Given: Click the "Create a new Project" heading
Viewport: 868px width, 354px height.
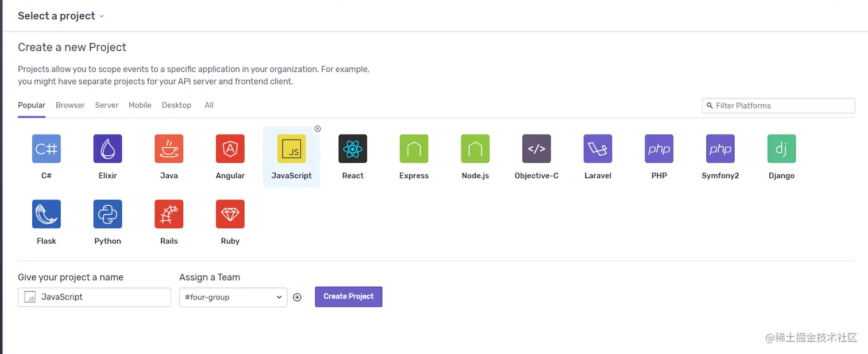Looking at the screenshot, I should click(x=72, y=47).
